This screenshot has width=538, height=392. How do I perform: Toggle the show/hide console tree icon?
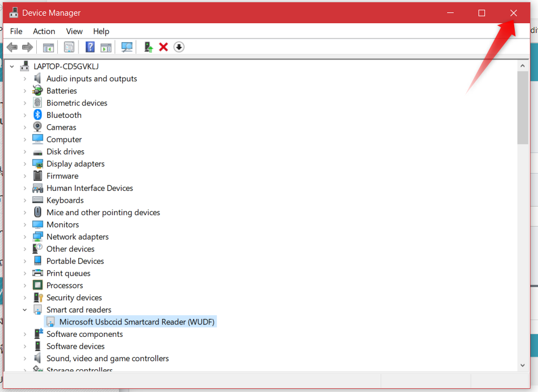(48, 48)
